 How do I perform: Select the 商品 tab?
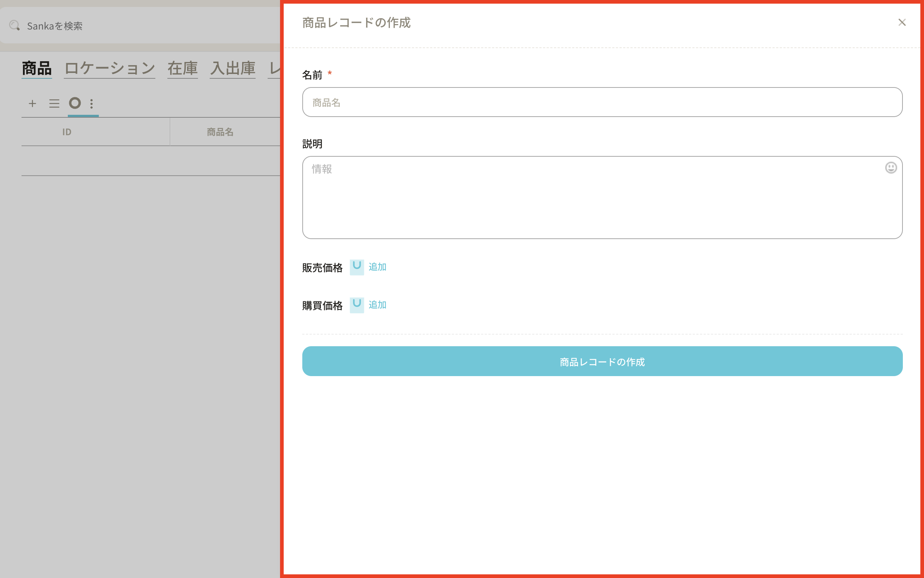[37, 69]
